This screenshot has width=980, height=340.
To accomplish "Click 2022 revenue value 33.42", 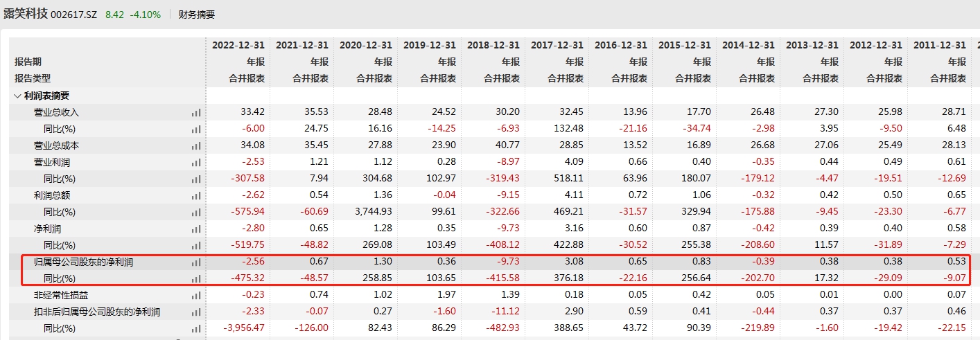I will 254,112.
